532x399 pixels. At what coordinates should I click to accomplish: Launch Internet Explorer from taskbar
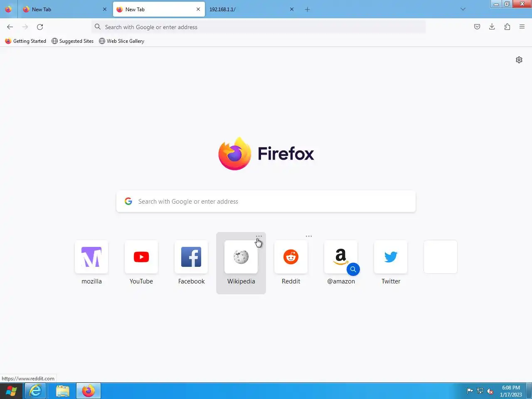pos(36,391)
